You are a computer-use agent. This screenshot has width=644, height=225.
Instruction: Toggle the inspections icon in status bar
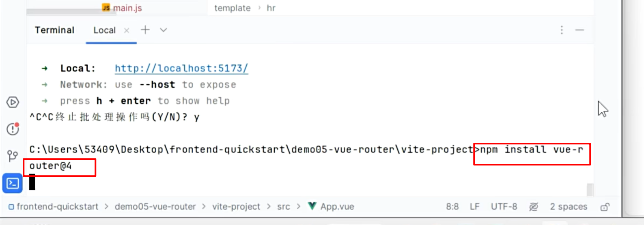(534, 207)
